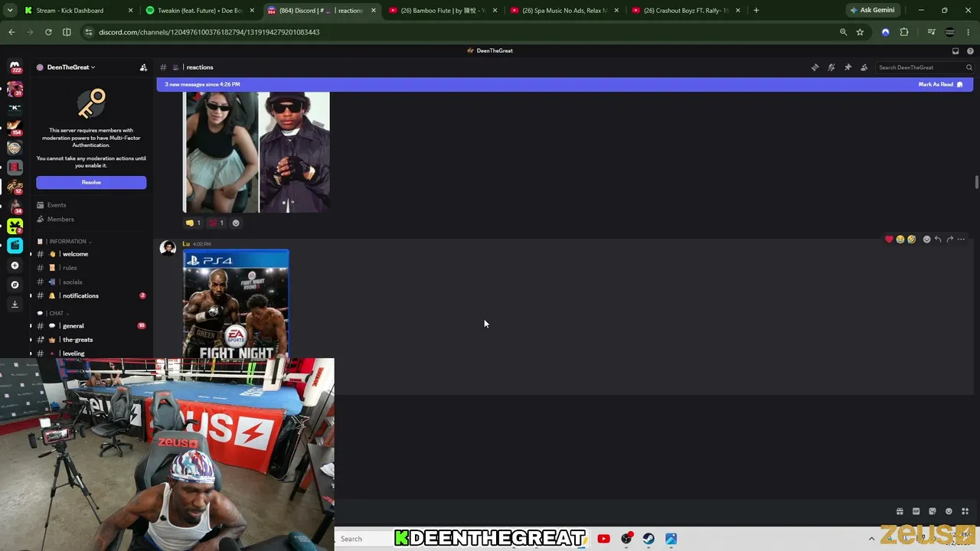The height and width of the screenshot is (551, 980).
Task: Toggle the red emoji reaction with count 1
Action: point(217,223)
